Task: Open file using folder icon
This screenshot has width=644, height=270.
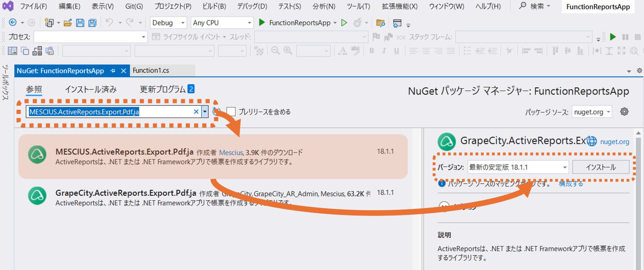Action: (x=68, y=22)
